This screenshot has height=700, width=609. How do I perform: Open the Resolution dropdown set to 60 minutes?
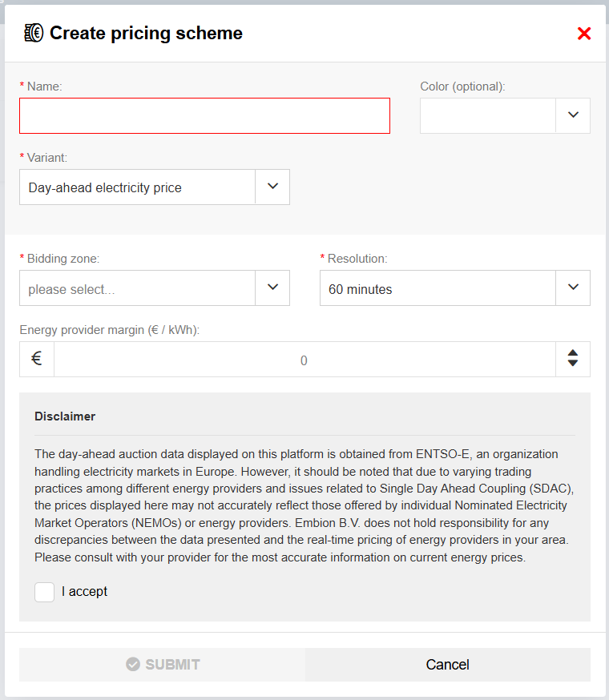click(438, 288)
